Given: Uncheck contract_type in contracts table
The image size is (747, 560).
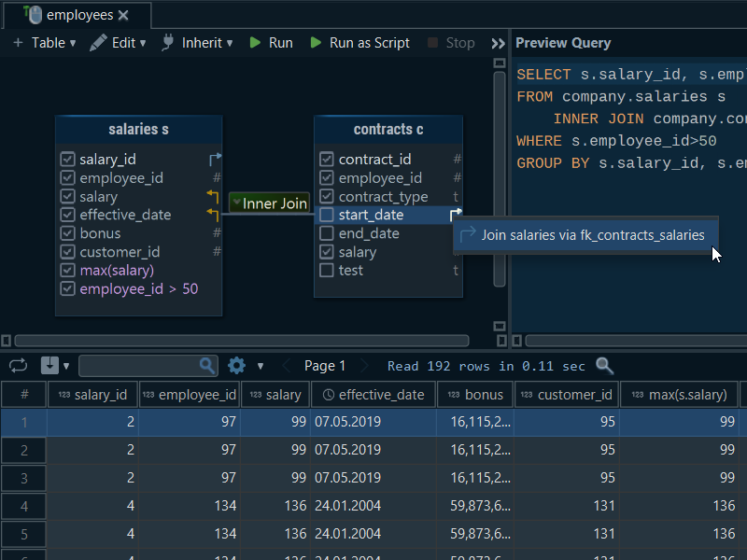Looking at the screenshot, I should click(327, 196).
